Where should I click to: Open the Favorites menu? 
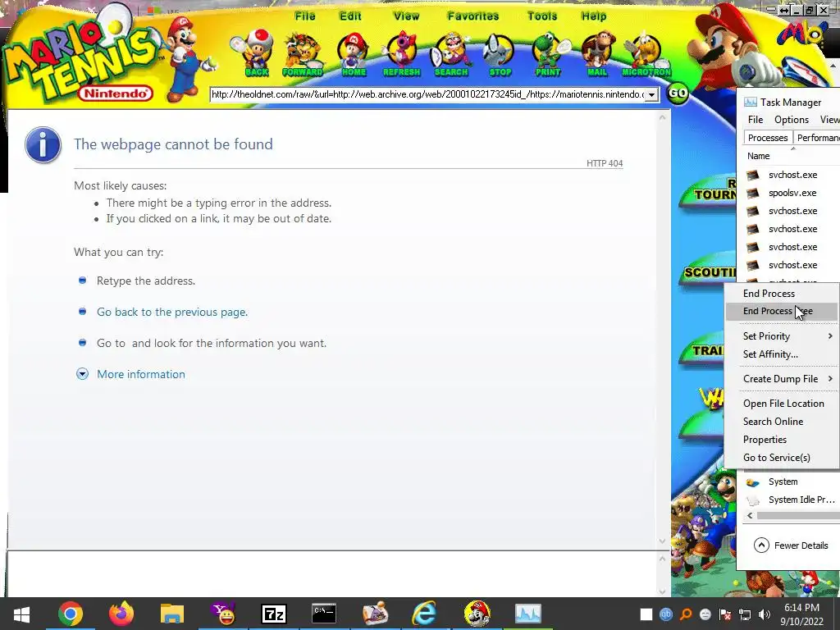point(473,16)
